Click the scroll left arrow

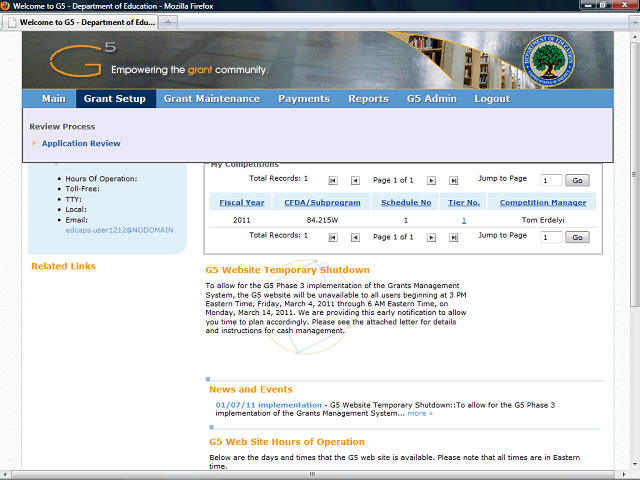tap(6, 474)
